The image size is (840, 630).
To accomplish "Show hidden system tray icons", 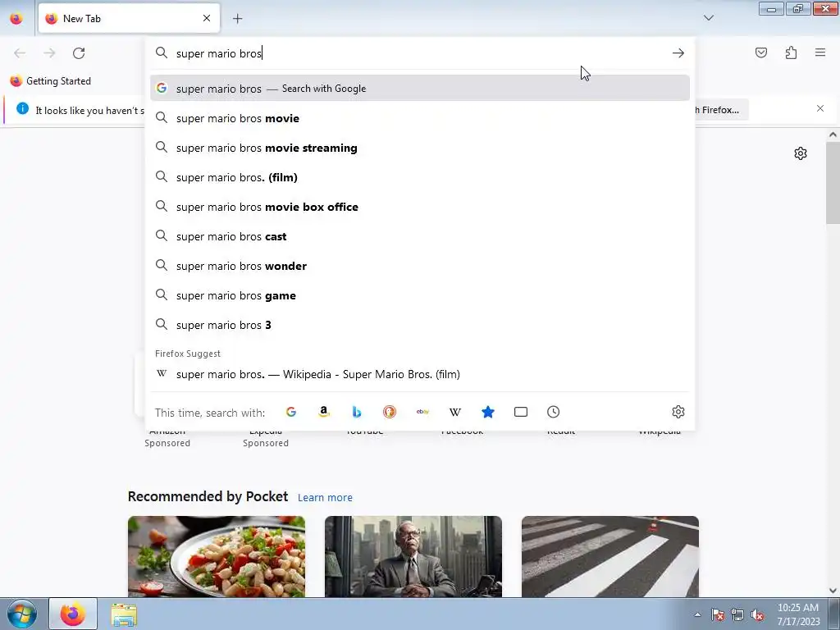I will [x=697, y=614].
